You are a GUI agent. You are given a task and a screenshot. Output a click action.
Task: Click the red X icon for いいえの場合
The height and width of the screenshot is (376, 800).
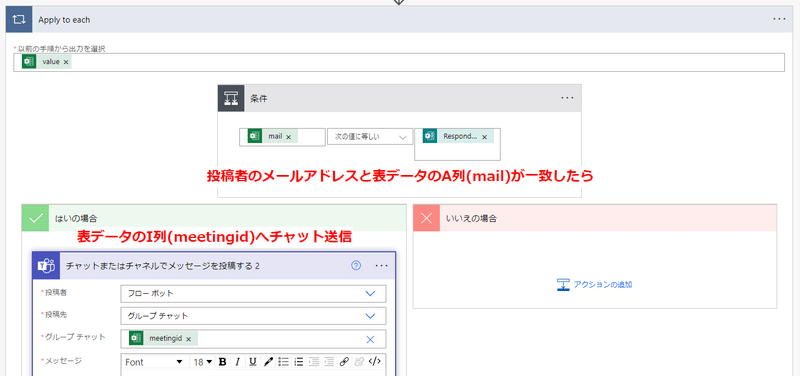pos(427,218)
